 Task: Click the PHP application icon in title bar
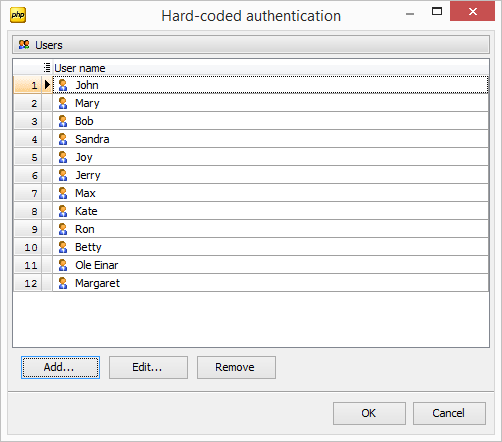(18, 15)
